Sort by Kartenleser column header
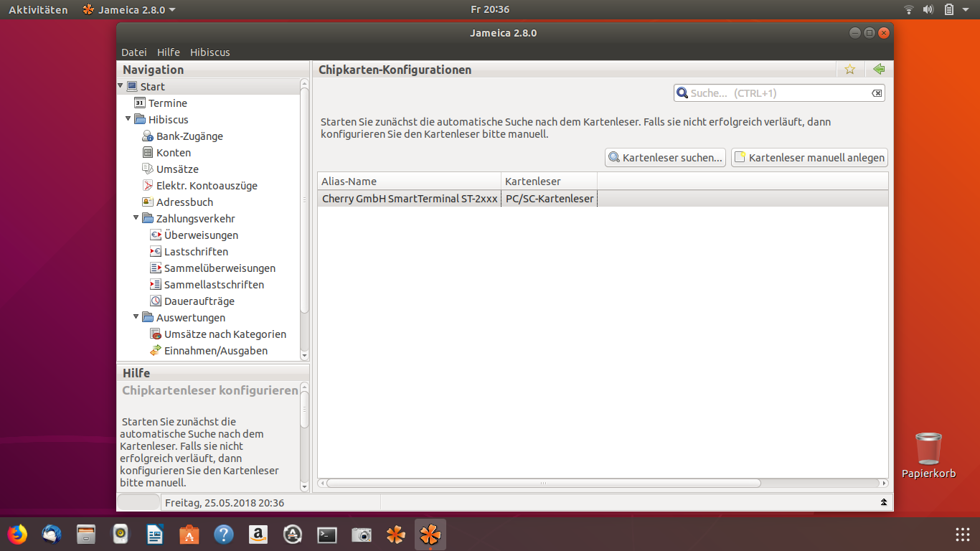 tap(549, 181)
